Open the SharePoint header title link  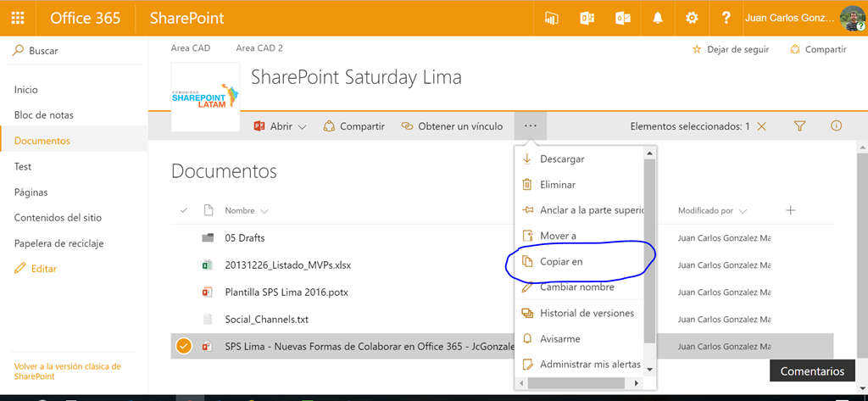(x=187, y=19)
